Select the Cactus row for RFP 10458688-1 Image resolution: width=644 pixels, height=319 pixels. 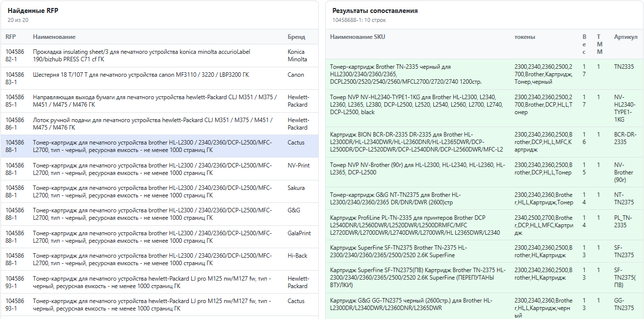(159, 146)
